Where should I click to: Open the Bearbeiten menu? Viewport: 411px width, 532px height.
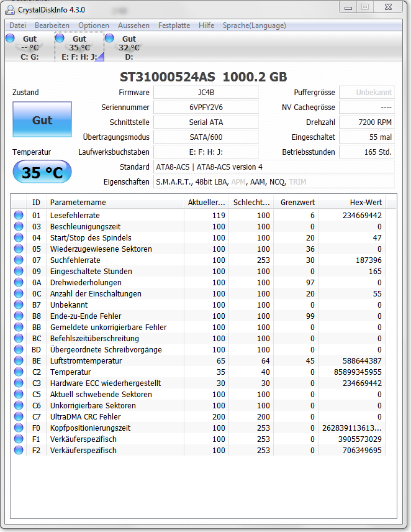point(52,25)
